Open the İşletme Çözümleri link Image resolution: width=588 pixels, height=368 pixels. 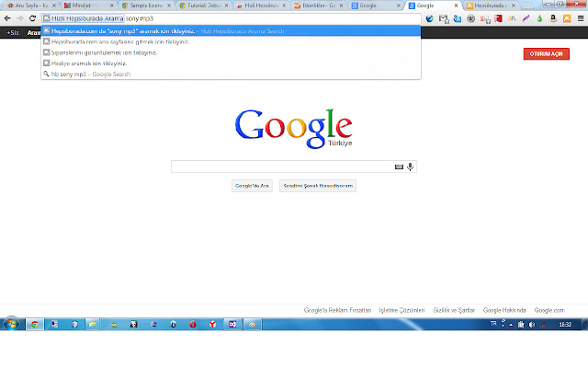pos(401,310)
